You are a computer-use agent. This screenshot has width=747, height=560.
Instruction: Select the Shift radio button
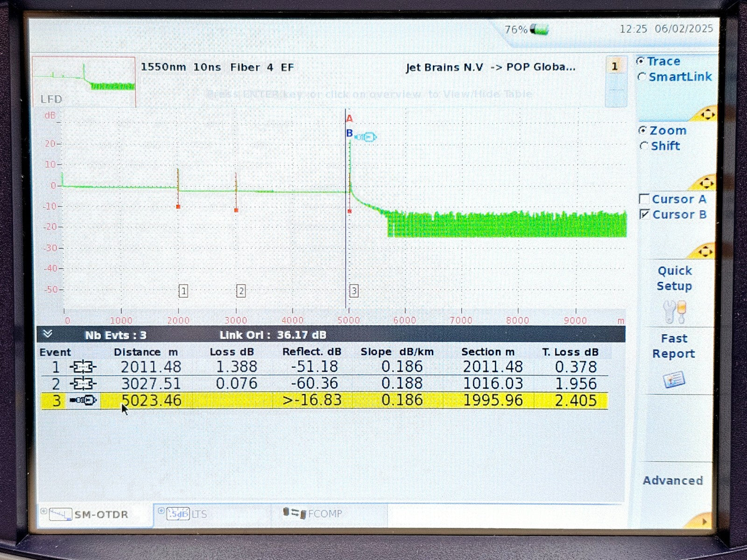click(644, 146)
